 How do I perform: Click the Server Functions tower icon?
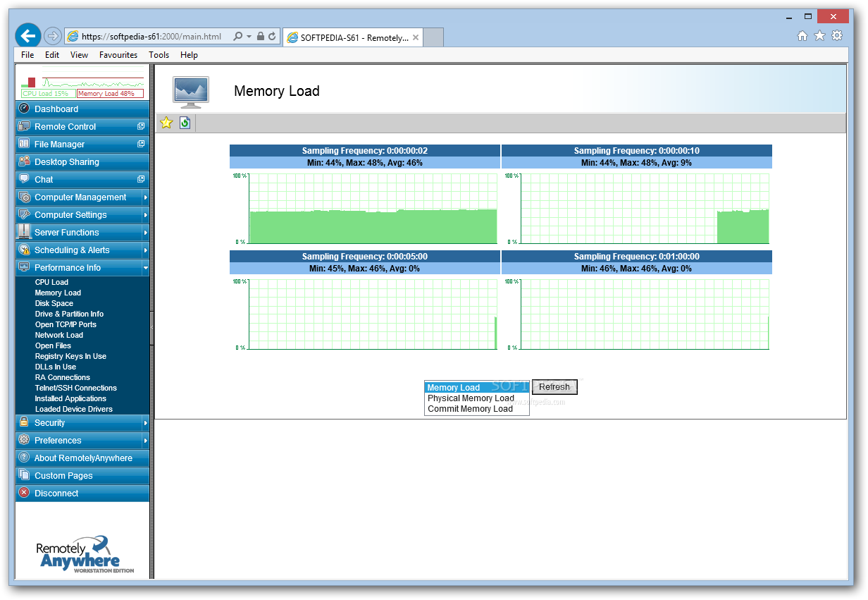point(25,232)
